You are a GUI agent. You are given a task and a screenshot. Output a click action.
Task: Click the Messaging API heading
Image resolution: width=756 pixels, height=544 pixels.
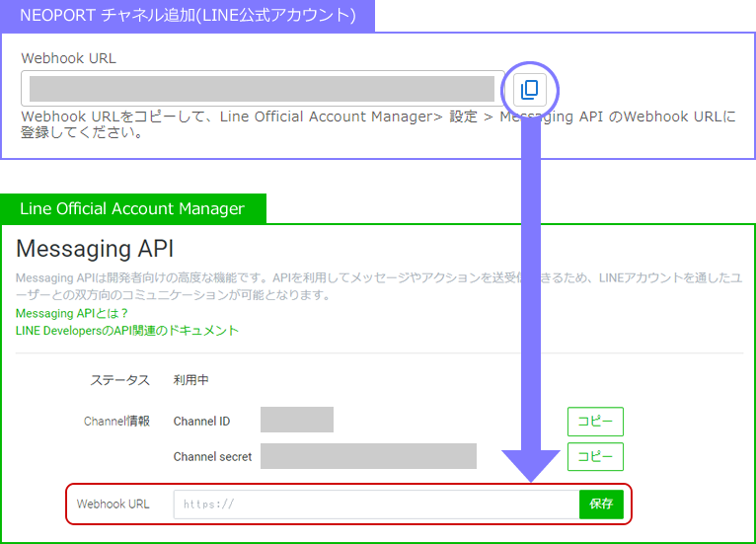click(x=95, y=249)
